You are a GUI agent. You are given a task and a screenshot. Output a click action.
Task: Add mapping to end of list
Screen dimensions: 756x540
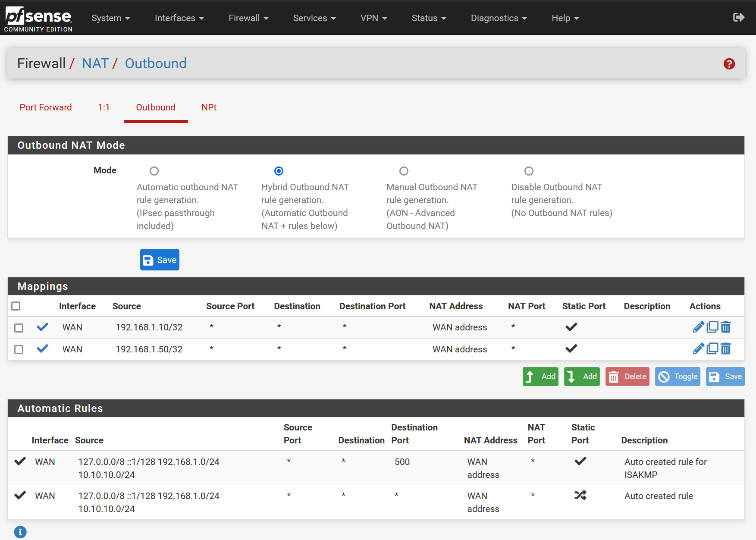click(582, 377)
